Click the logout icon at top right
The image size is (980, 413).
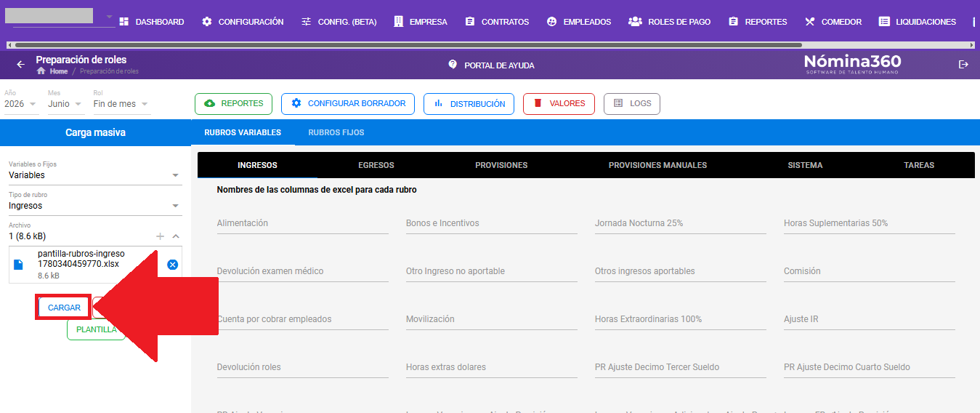click(x=963, y=65)
